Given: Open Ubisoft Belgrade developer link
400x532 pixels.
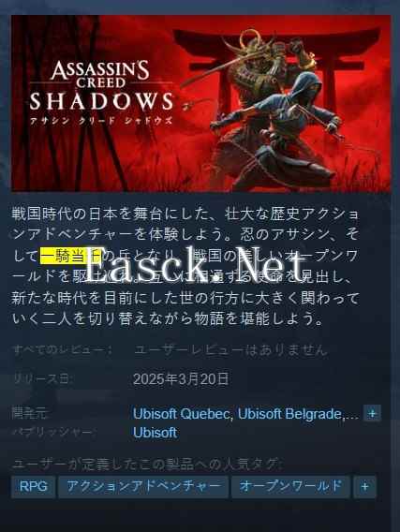Looking at the screenshot, I should 289,414.
